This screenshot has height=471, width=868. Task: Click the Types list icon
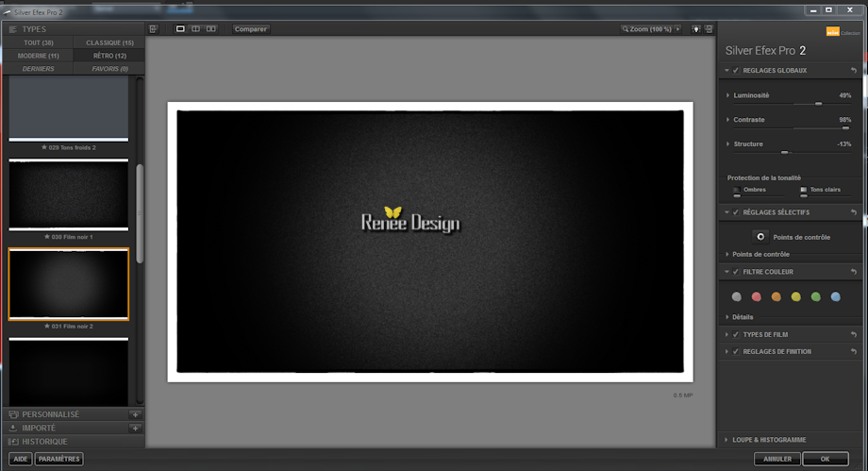click(12, 29)
